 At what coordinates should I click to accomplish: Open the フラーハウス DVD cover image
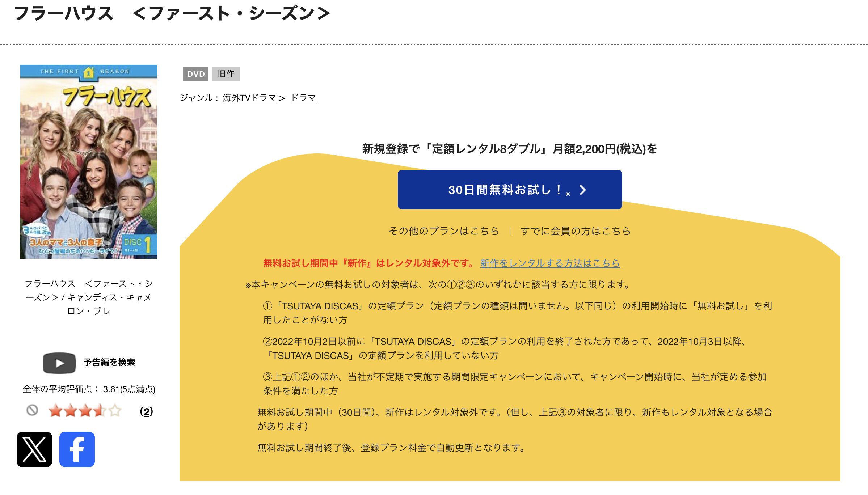click(x=89, y=162)
